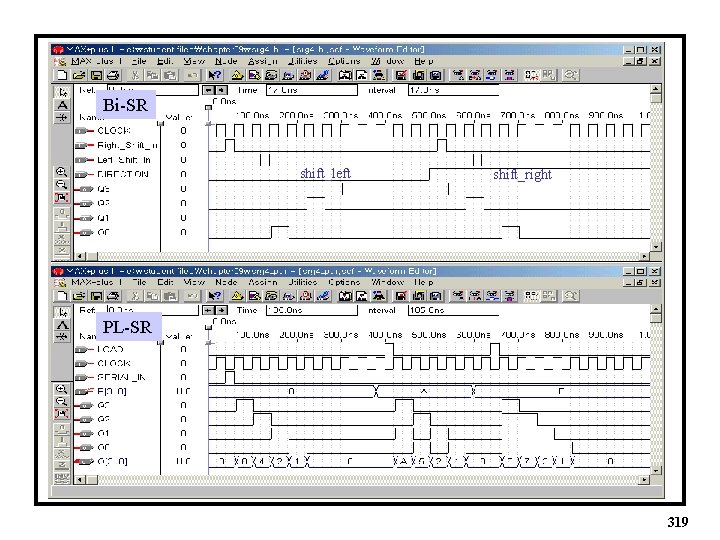Open the Edit menu in PL-SR window
This screenshot has height=540, width=720.
point(165,282)
